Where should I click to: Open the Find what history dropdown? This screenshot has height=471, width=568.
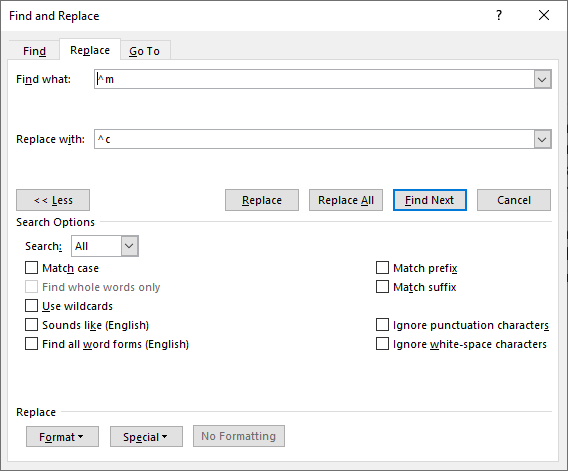tap(542, 79)
